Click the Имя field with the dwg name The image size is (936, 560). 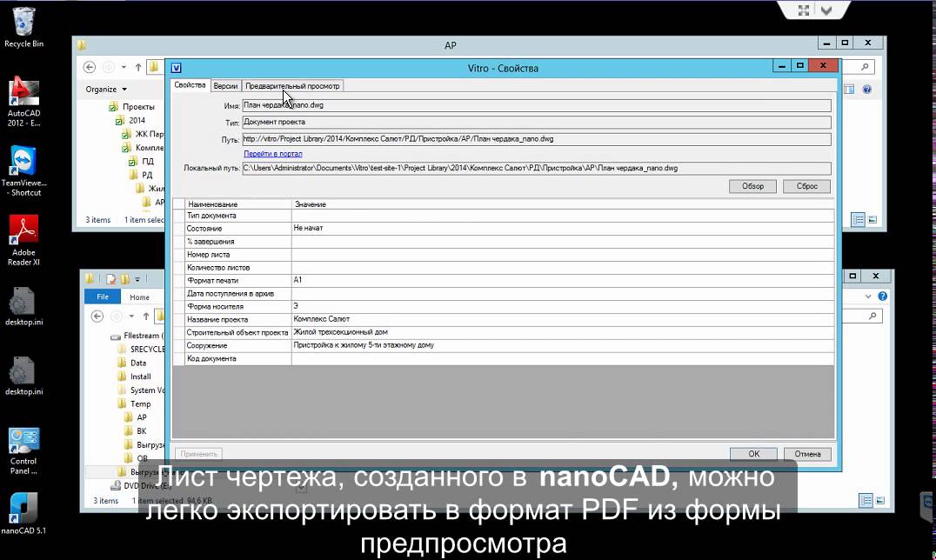[x=536, y=105]
